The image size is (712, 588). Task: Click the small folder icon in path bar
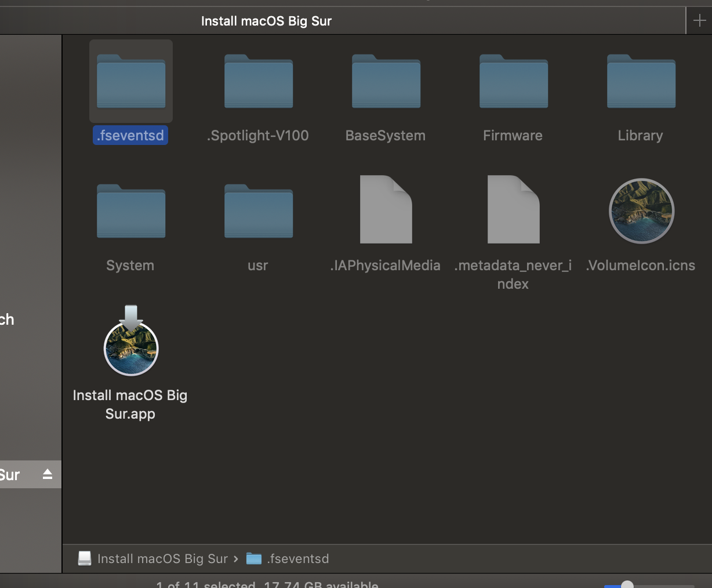coord(254,558)
